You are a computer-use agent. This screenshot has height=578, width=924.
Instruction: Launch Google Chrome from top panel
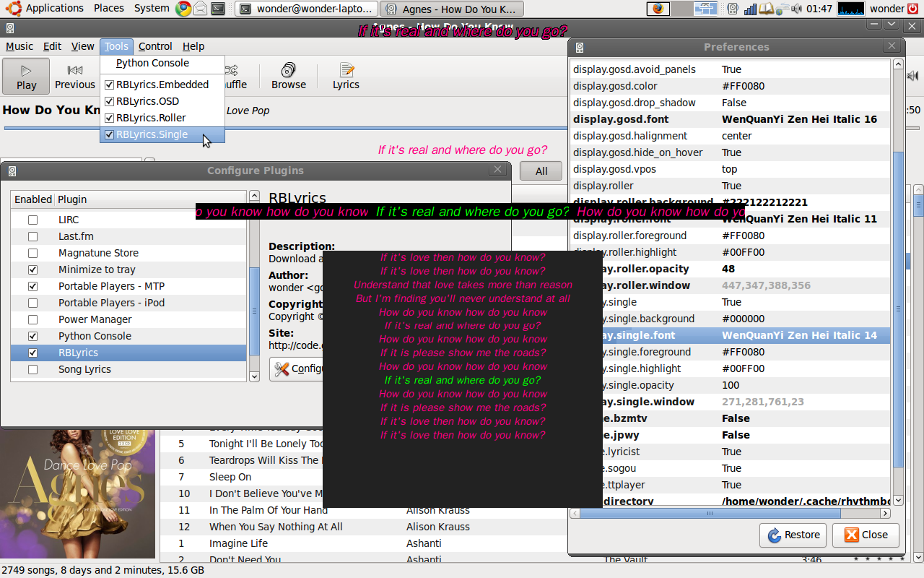click(x=183, y=9)
